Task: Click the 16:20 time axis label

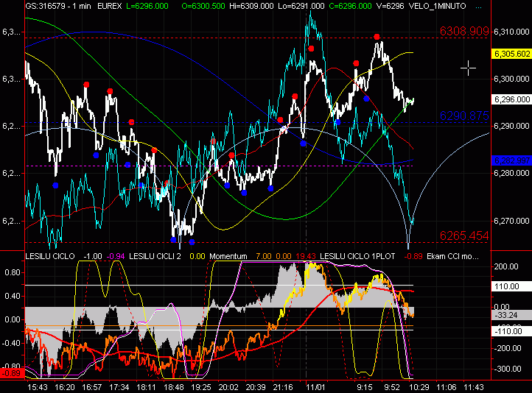Action: click(x=64, y=387)
